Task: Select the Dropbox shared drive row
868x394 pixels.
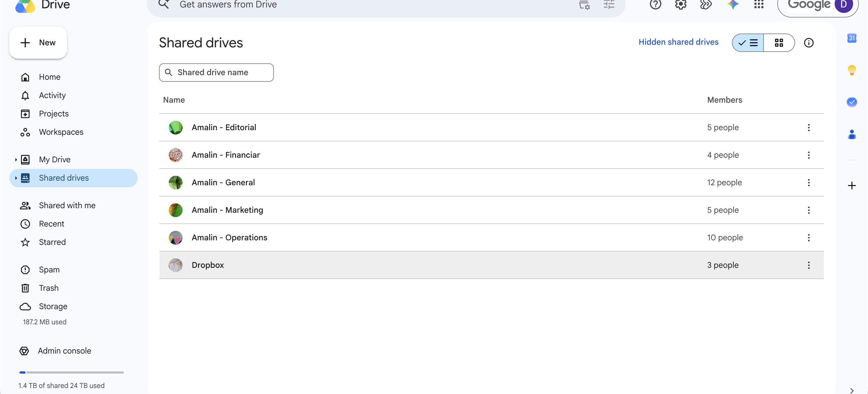Action: point(492,265)
